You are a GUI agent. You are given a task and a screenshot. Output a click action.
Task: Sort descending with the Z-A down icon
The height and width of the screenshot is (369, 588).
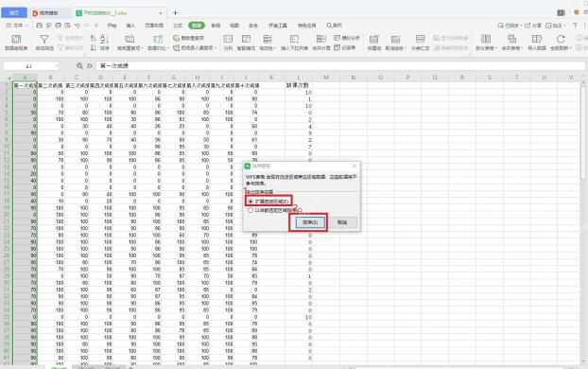click(x=94, y=47)
